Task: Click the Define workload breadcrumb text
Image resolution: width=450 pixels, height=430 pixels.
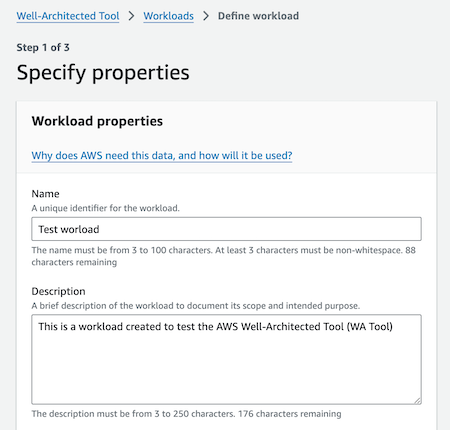Action: 258,16
